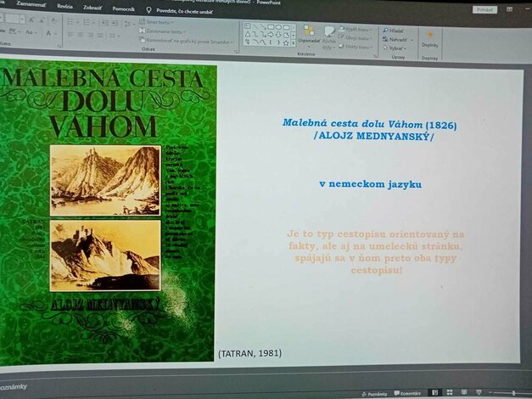
Task: Open line spacing dropdown
Action: tap(129, 24)
